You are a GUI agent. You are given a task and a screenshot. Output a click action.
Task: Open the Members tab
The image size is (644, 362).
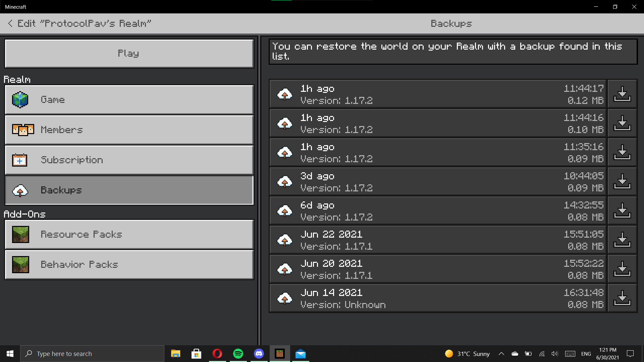pyautogui.click(x=129, y=130)
